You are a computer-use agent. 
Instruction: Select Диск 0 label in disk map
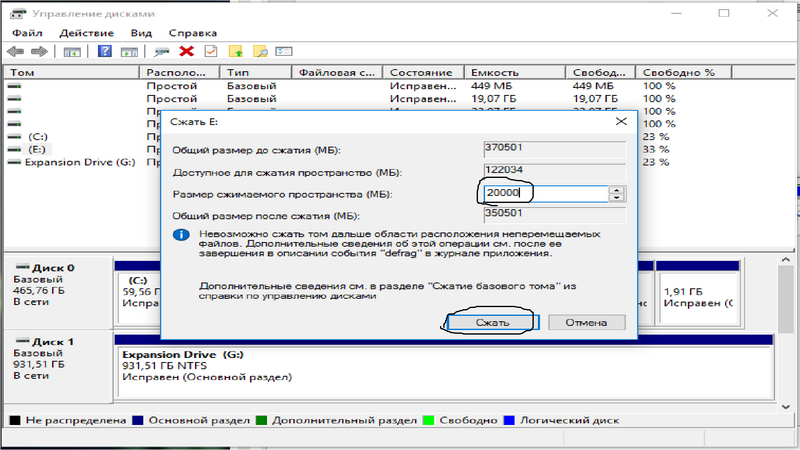click(53, 268)
